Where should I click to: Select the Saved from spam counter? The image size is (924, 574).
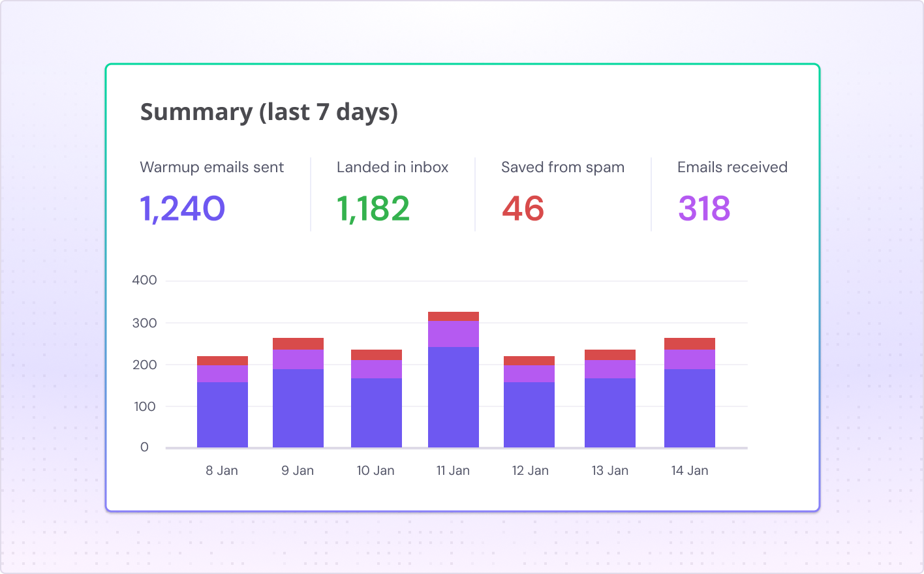coord(562,167)
